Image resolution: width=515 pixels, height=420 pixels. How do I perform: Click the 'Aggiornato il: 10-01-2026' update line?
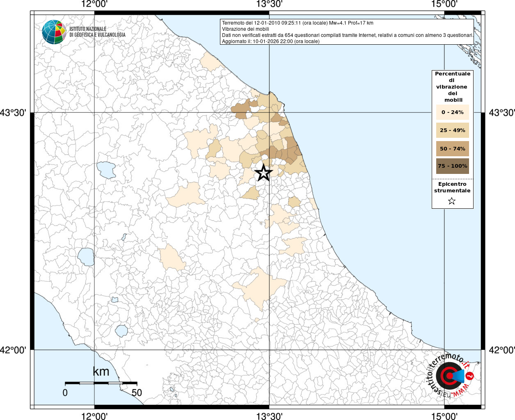pos(270,41)
